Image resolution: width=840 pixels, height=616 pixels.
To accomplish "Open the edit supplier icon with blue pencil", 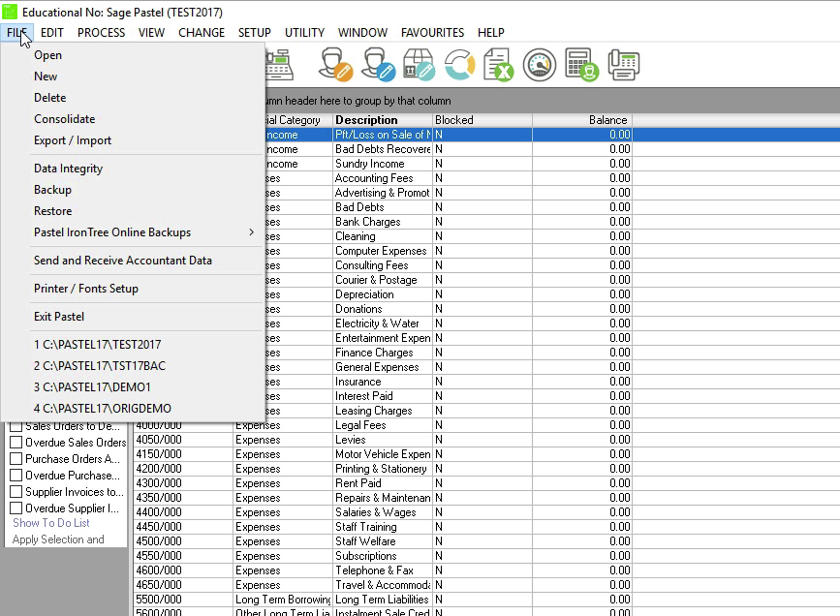I will [x=377, y=65].
